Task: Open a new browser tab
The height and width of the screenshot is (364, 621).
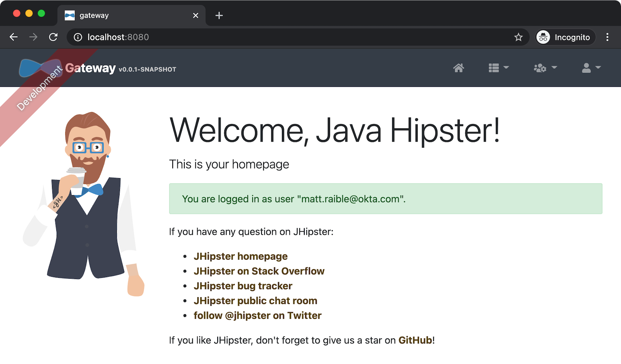Action: 219,16
